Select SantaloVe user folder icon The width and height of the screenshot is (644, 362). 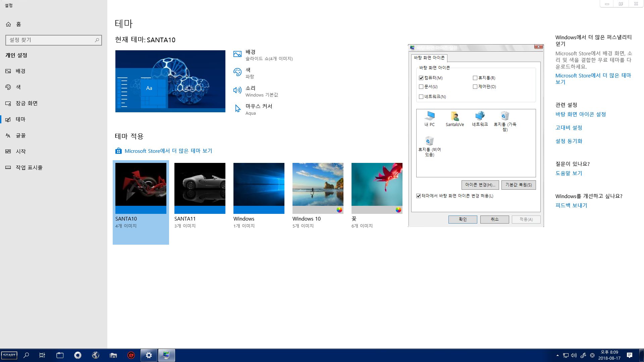455,119
